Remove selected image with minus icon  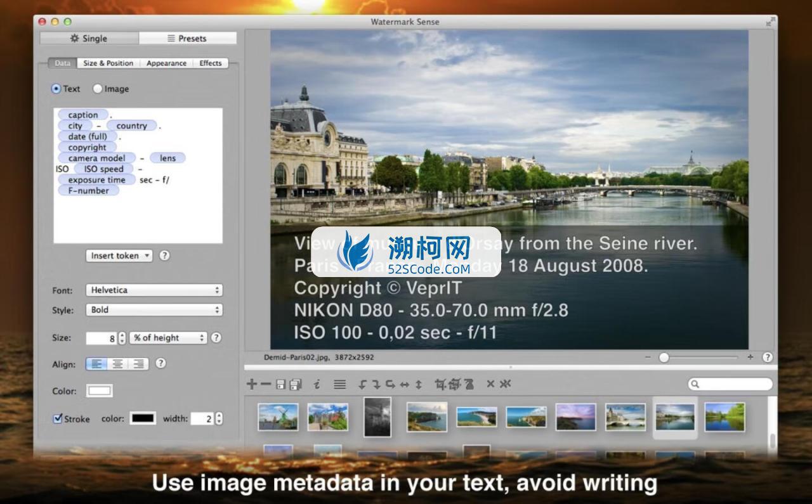click(265, 384)
